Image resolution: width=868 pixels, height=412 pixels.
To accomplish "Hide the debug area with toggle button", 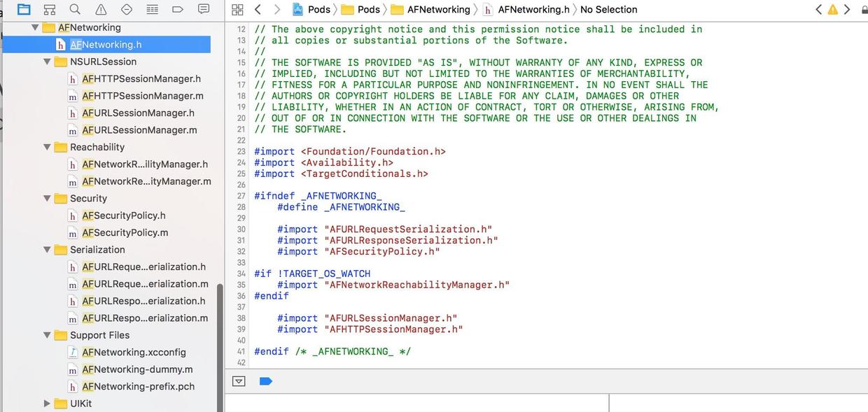I will click(x=239, y=381).
